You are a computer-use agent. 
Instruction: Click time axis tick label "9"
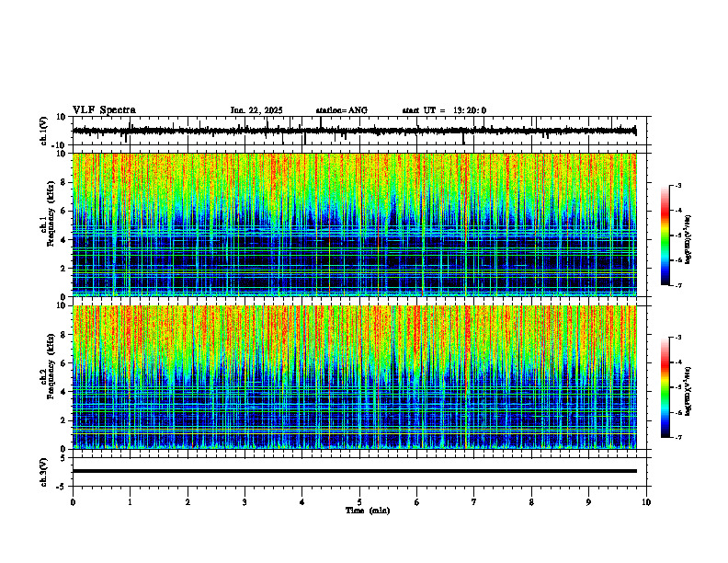[x=588, y=502]
